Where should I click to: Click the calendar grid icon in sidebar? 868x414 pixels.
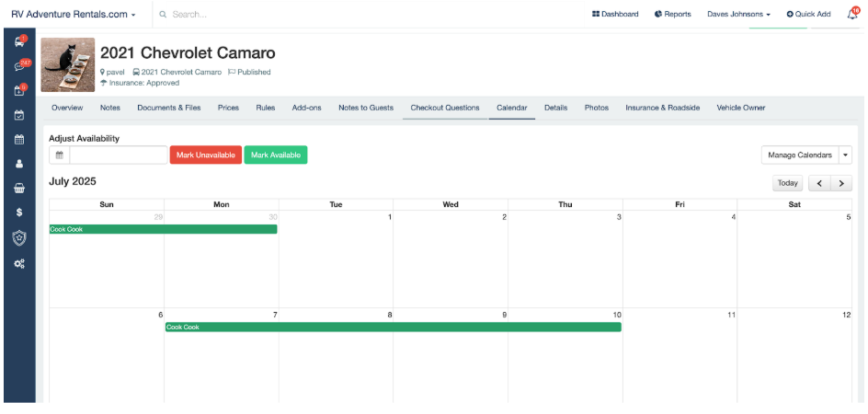point(19,140)
